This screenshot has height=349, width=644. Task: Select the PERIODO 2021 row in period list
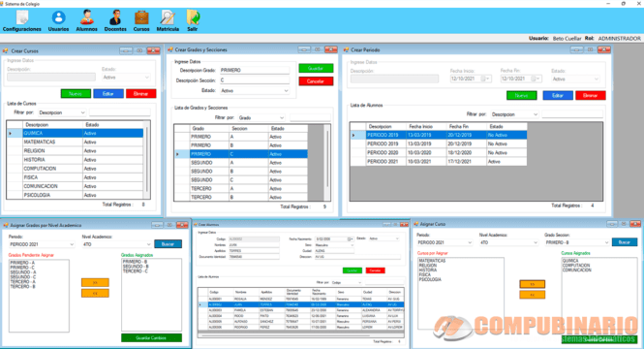coord(439,162)
